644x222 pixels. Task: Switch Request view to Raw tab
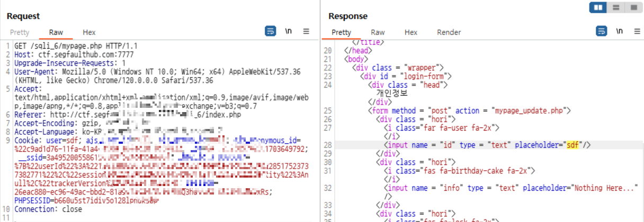coord(56,32)
